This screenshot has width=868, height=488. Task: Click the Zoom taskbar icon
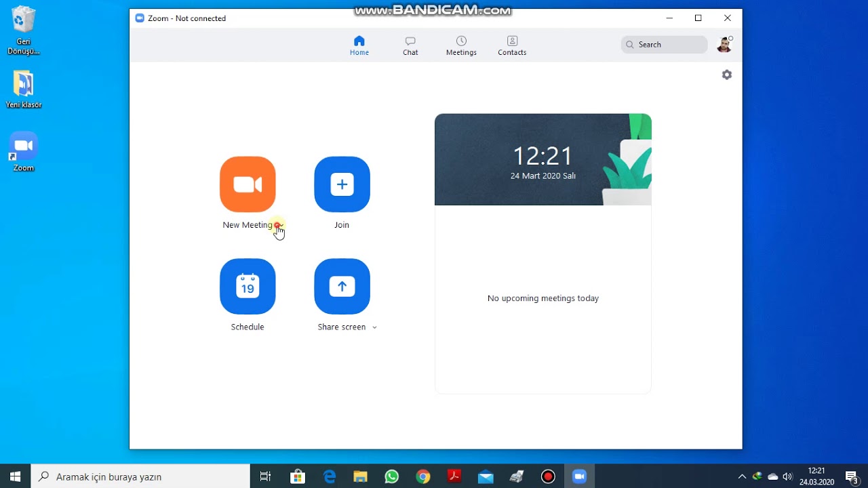click(x=579, y=476)
